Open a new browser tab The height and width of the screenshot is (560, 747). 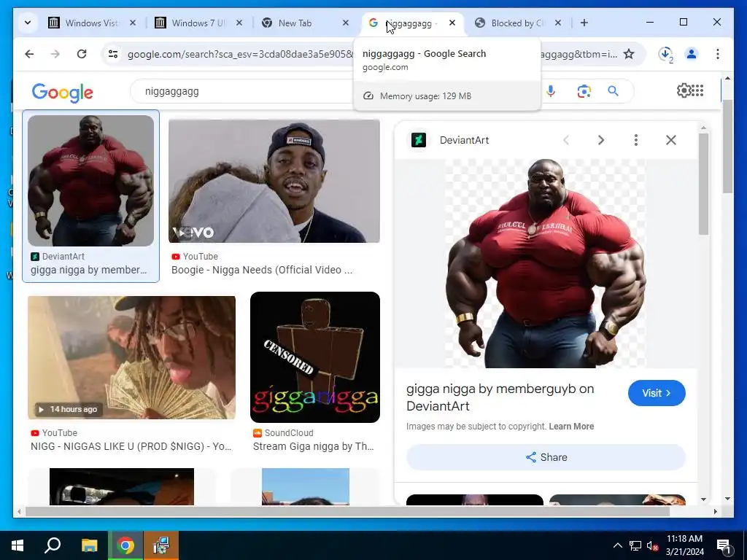tap(584, 23)
